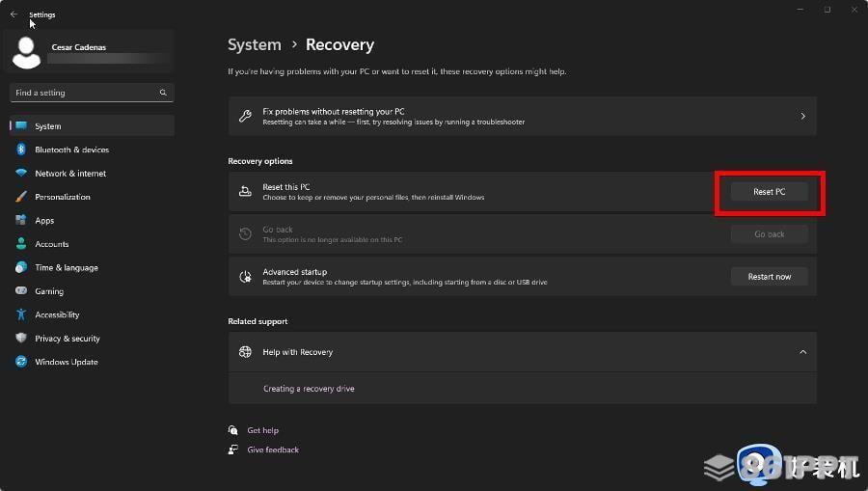The width and height of the screenshot is (868, 491).
Task: Collapse the Help with Recovery section
Action: (802, 352)
